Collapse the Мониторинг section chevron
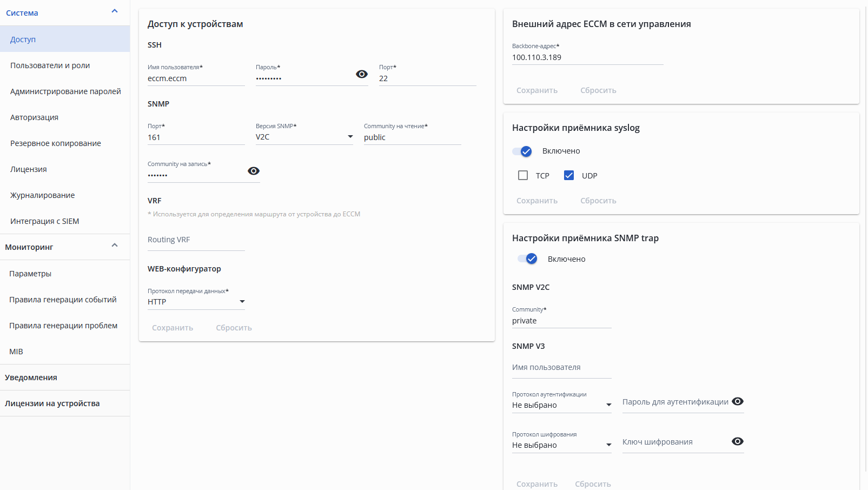 click(x=115, y=246)
